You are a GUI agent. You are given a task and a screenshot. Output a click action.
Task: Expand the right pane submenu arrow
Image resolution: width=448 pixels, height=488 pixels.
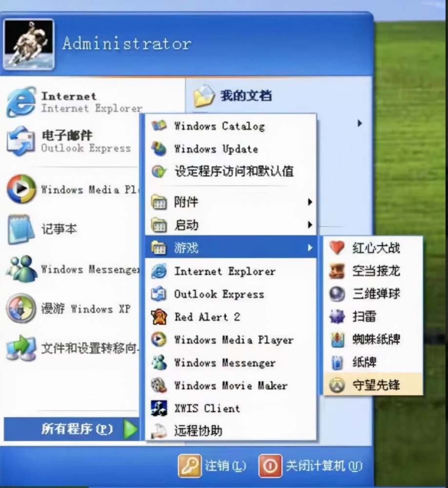(x=360, y=123)
